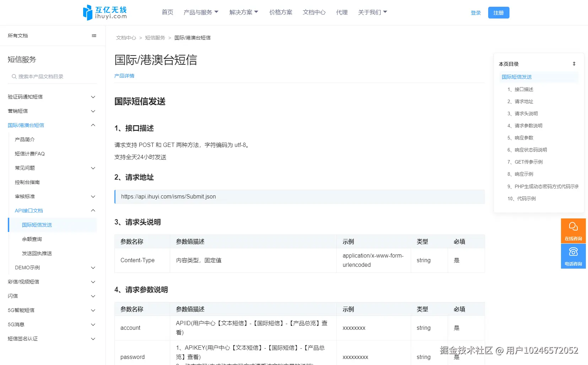Open 产品详情 link under title

(x=124, y=76)
